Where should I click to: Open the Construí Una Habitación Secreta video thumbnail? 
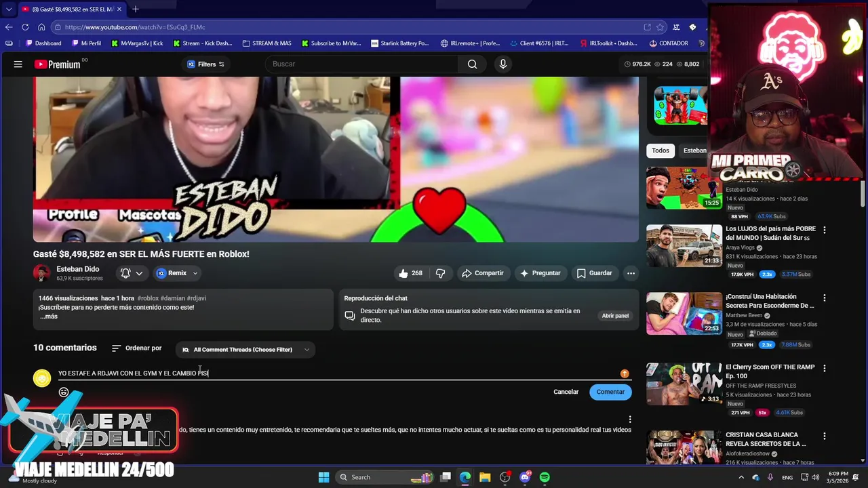coord(684,314)
